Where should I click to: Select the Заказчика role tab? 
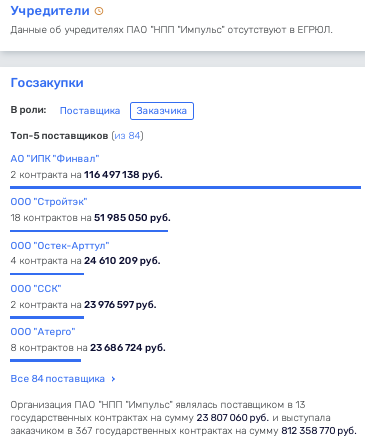click(x=162, y=111)
